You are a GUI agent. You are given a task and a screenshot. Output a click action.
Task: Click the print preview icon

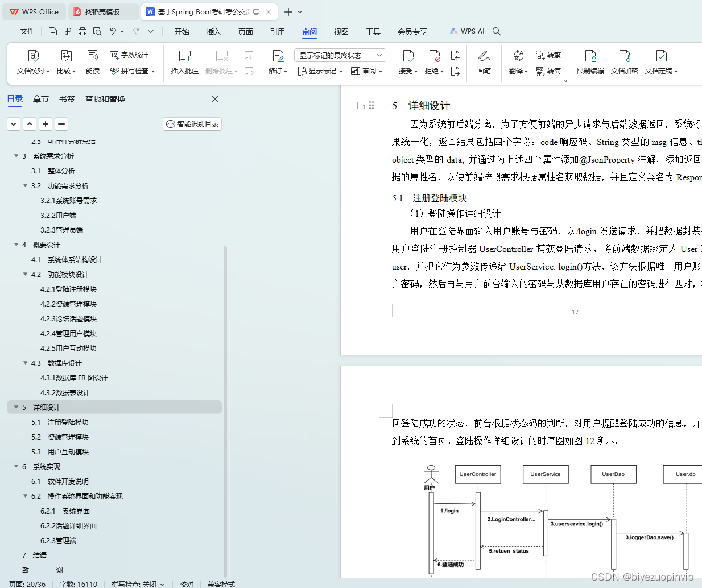(x=97, y=31)
